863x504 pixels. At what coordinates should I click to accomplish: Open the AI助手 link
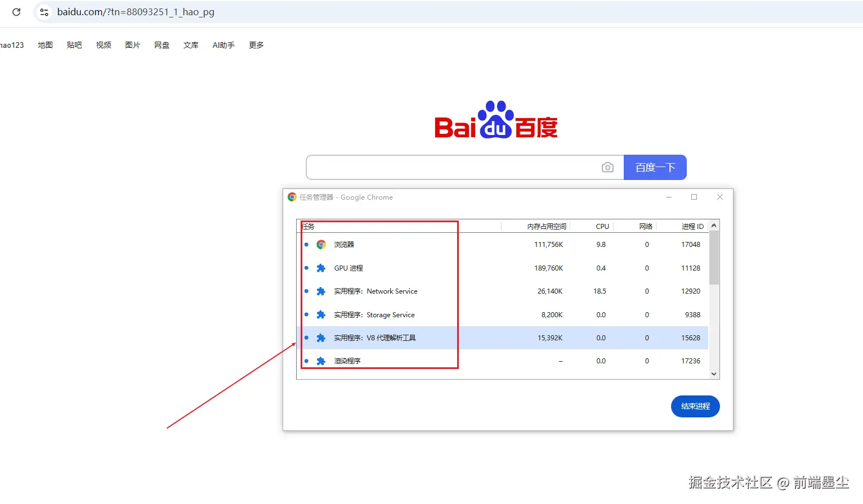tap(223, 45)
